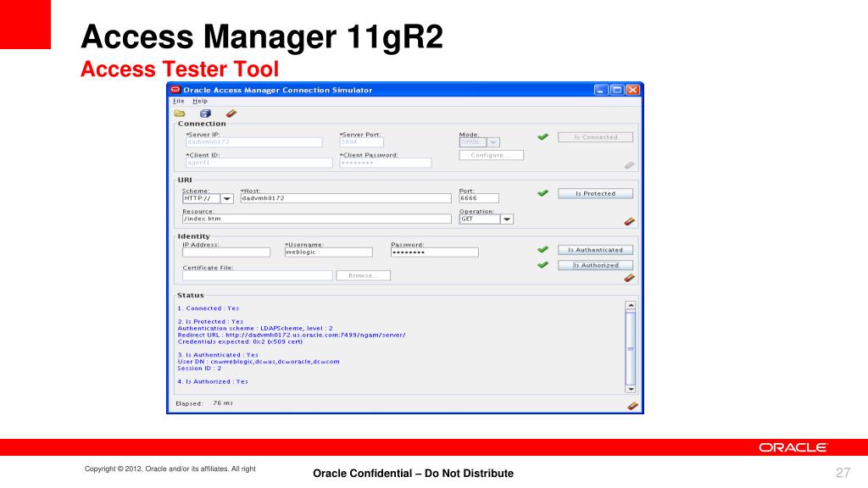868x488 pixels.
Task: Click the Authentication scheme LDAPScheme status line
Action: pos(255,328)
